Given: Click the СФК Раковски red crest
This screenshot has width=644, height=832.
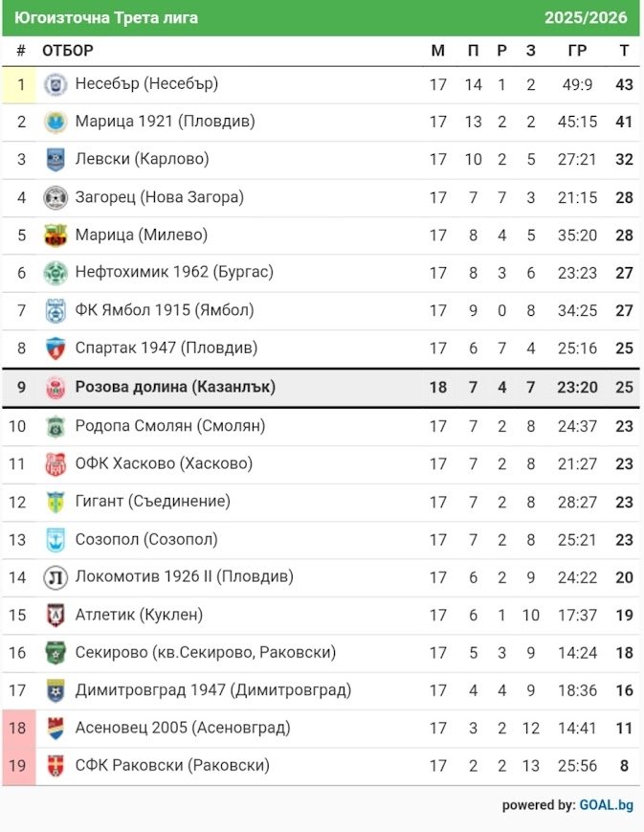Looking at the screenshot, I should pos(56,766).
